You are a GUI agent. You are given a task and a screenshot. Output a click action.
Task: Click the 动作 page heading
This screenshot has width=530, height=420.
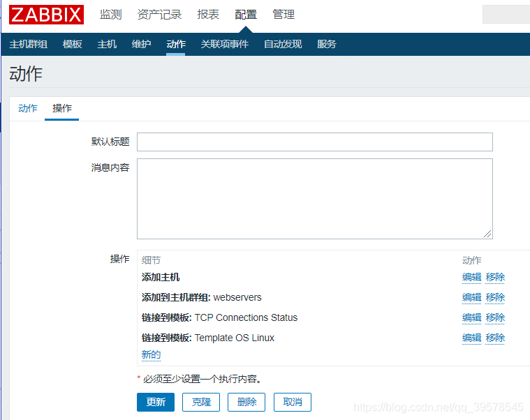[26, 74]
